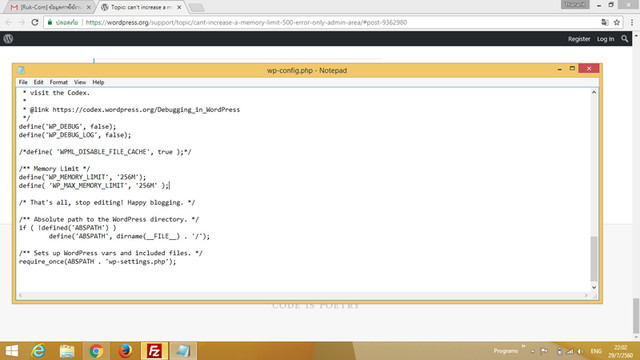
Task: Click the 'stop editing! Happy blogging' line
Action: coord(107,202)
